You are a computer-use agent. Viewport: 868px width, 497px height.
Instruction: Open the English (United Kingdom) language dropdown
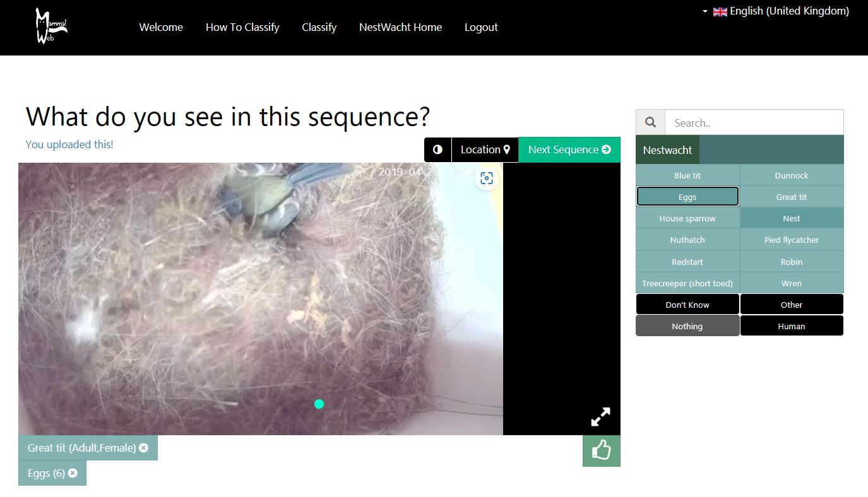[776, 11]
